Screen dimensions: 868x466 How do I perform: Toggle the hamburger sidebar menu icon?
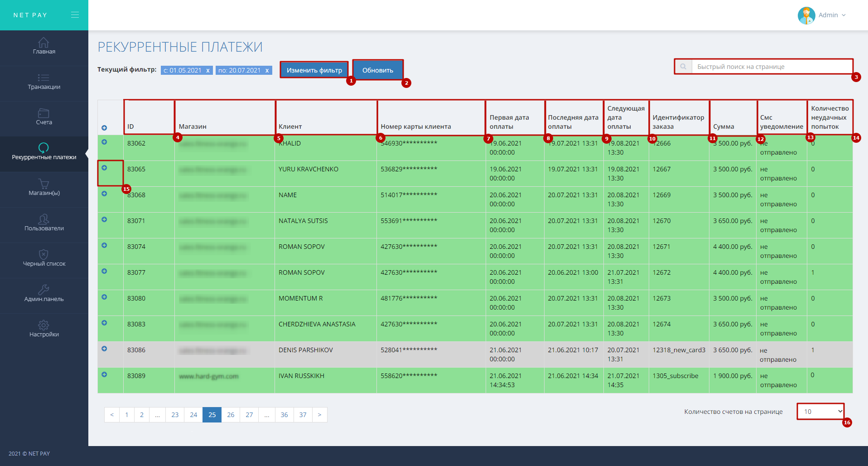pyautogui.click(x=75, y=15)
